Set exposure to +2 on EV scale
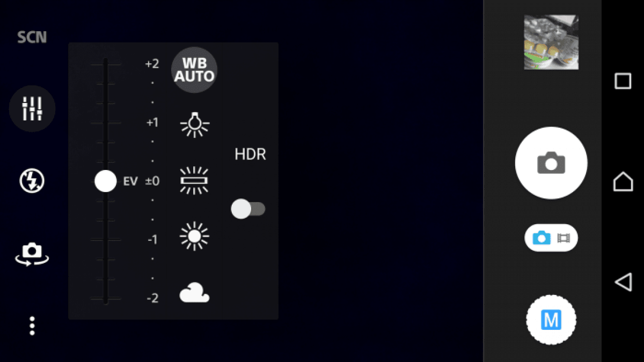The width and height of the screenshot is (644, 362). 152,64
